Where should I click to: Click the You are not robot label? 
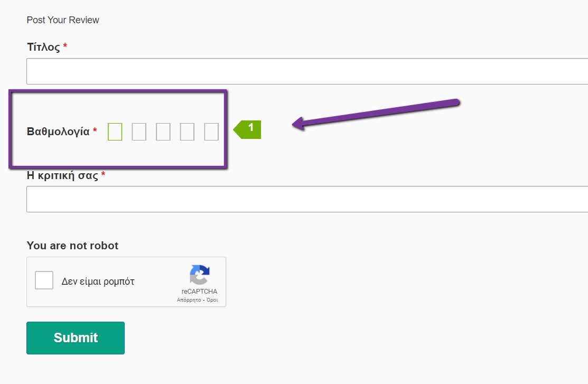(72, 246)
